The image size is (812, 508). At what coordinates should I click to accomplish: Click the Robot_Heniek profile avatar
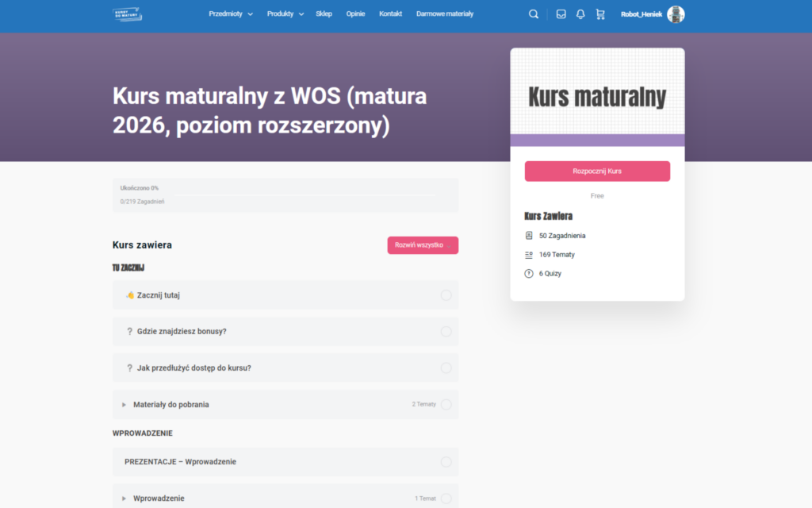[676, 14]
